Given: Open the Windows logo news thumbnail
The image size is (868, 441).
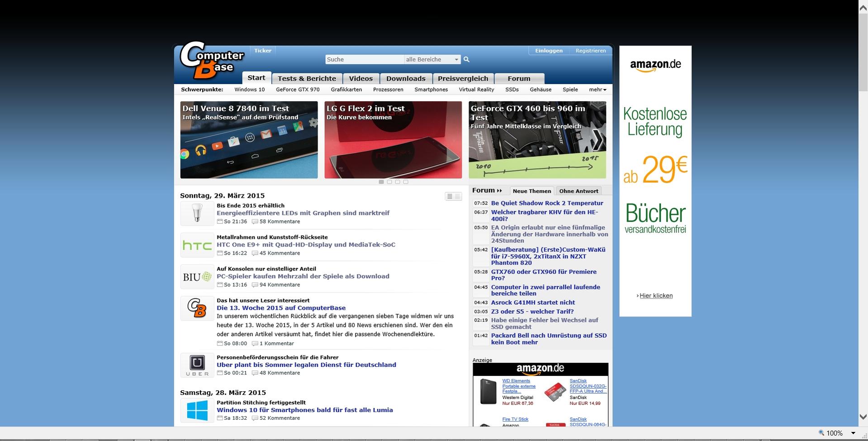Looking at the screenshot, I should point(197,410).
